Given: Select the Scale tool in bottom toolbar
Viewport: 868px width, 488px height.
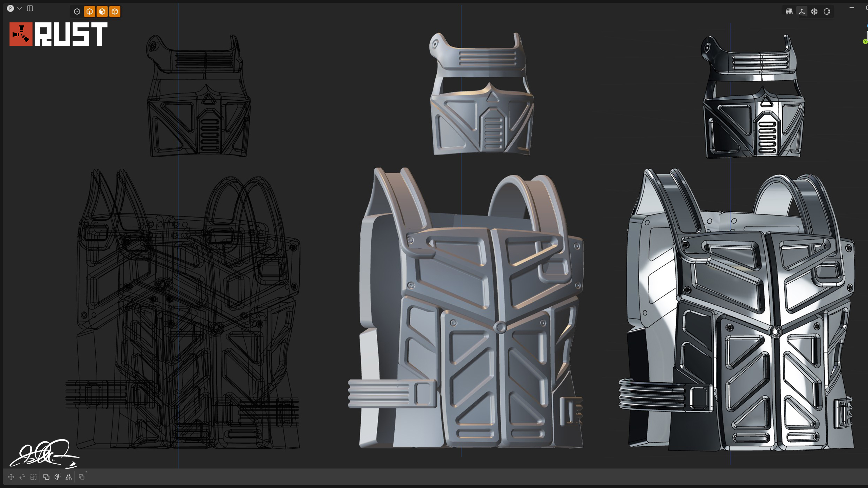Looking at the screenshot, I should coord(33,477).
